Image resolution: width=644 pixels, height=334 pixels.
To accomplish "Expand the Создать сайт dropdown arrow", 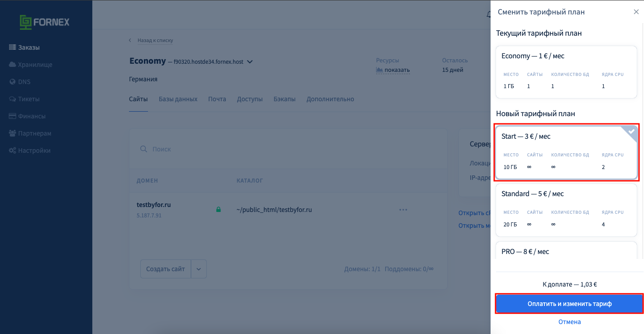I will [199, 269].
